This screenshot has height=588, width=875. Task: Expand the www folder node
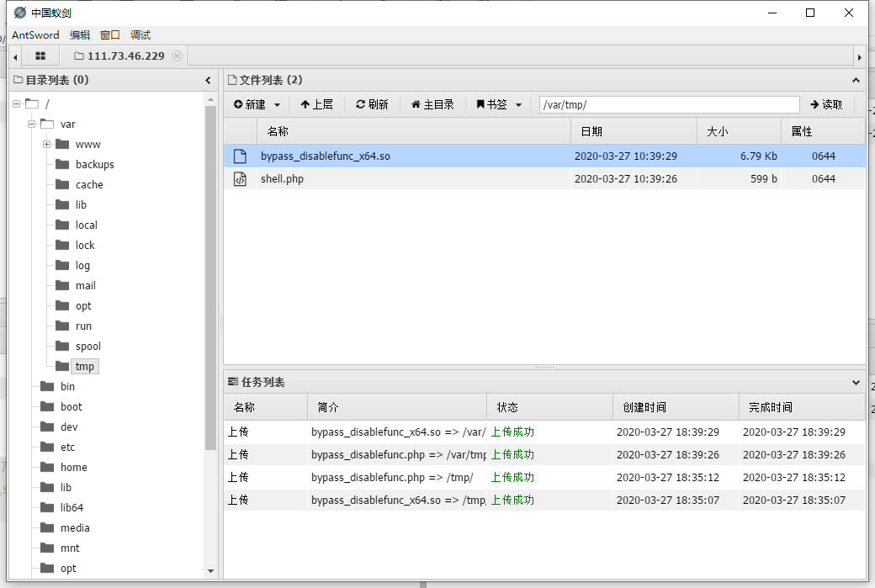tap(46, 144)
